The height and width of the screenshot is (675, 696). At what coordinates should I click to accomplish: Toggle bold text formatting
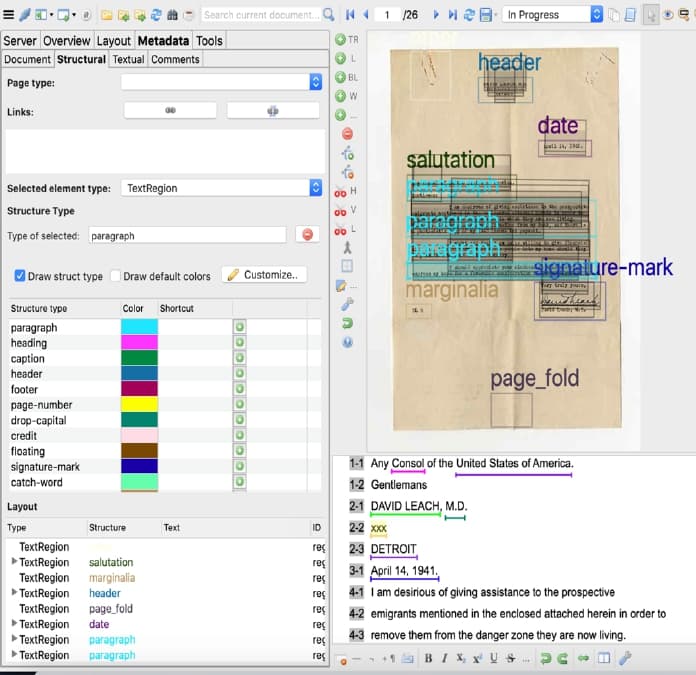tap(428, 658)
